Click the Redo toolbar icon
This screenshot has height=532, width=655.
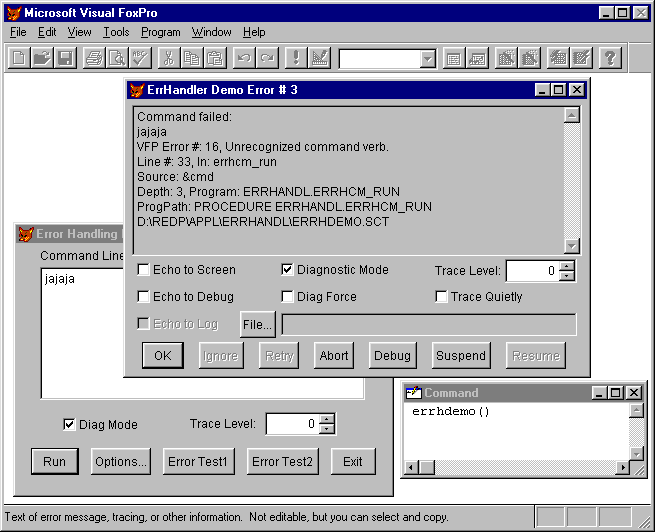267,58
